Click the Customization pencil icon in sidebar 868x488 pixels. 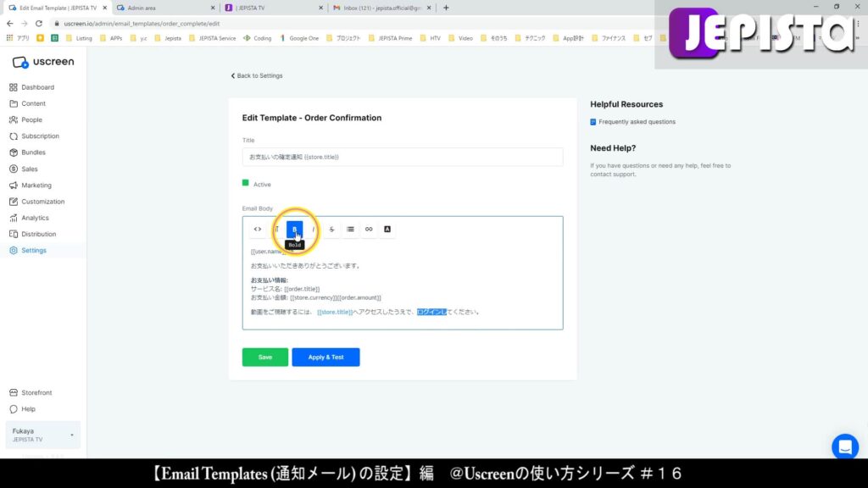click(x=14, y=202)
